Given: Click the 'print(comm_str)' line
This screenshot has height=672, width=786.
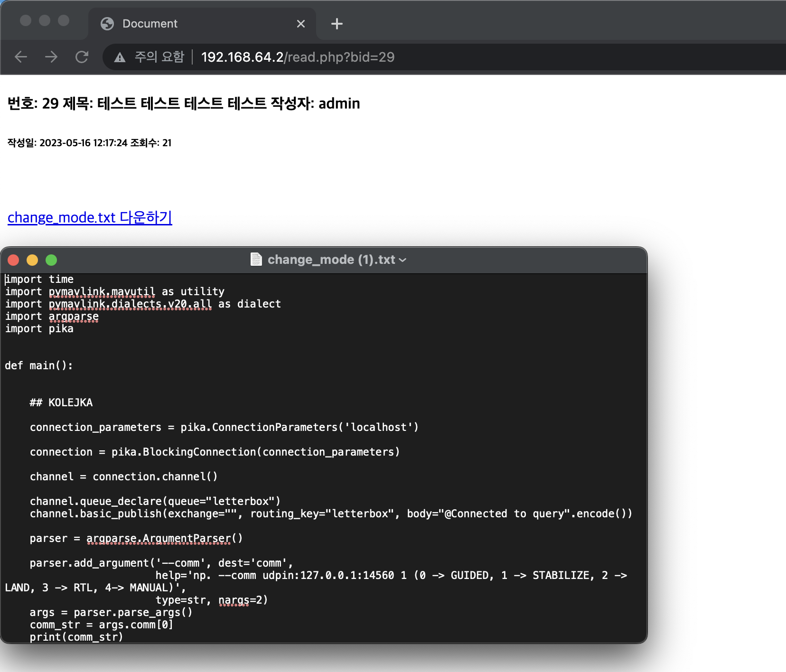Looking at the screenshot, I should point(76,637).
